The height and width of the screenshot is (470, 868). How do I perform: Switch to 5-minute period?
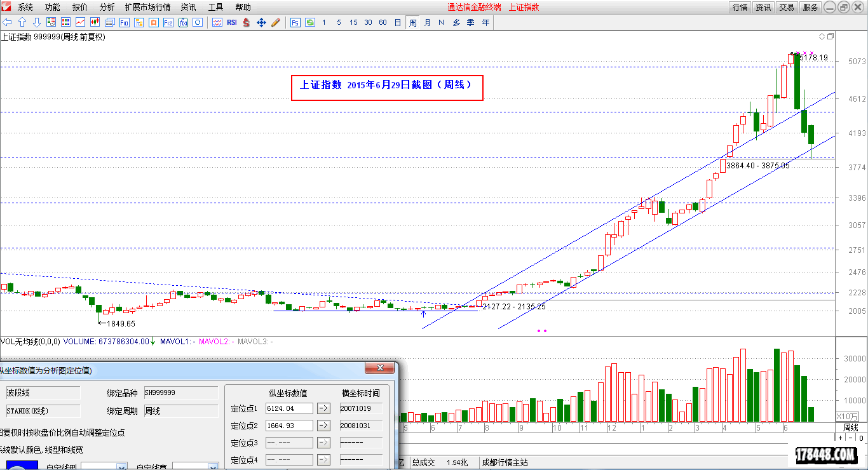point(339,22)
